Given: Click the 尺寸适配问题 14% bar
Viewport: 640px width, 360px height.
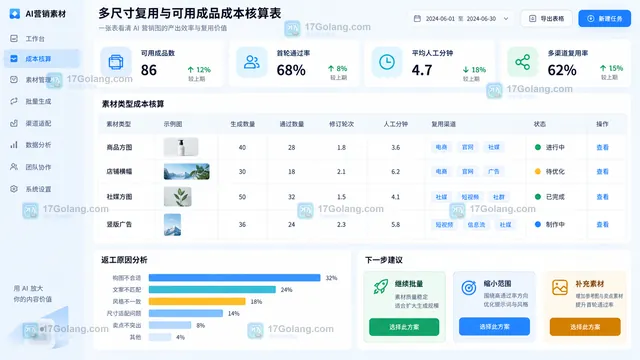Looking at the screenshot, I should 186,313.
